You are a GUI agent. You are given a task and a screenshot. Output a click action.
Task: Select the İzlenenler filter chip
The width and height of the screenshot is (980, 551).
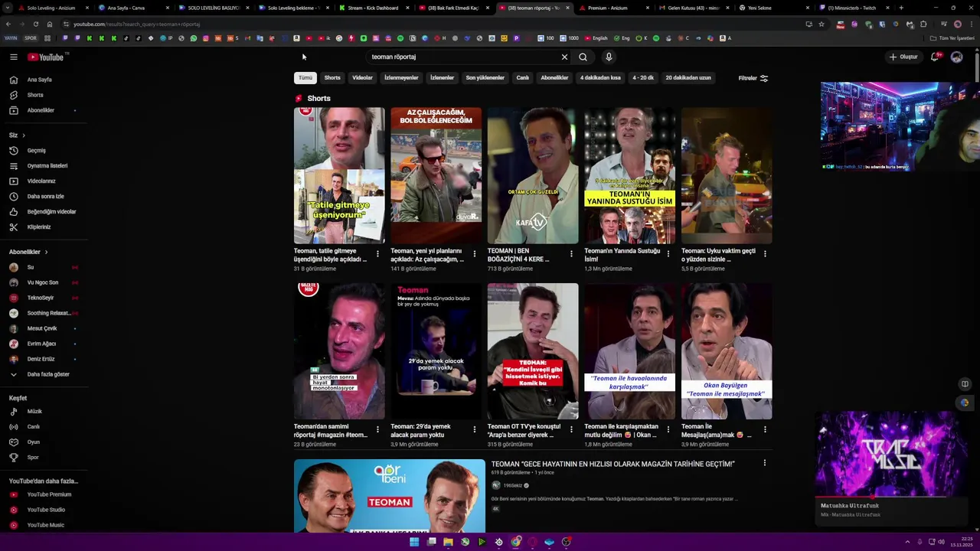coord(442,78)
